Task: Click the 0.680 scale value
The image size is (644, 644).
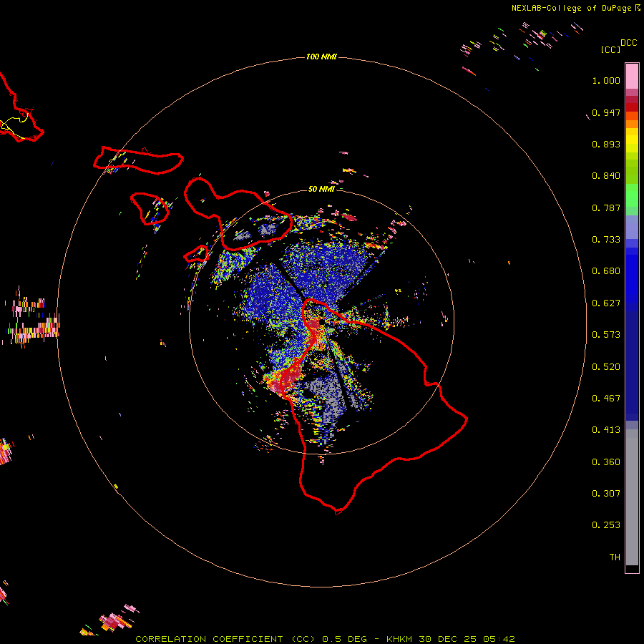Action: click(x=606, y=271)
